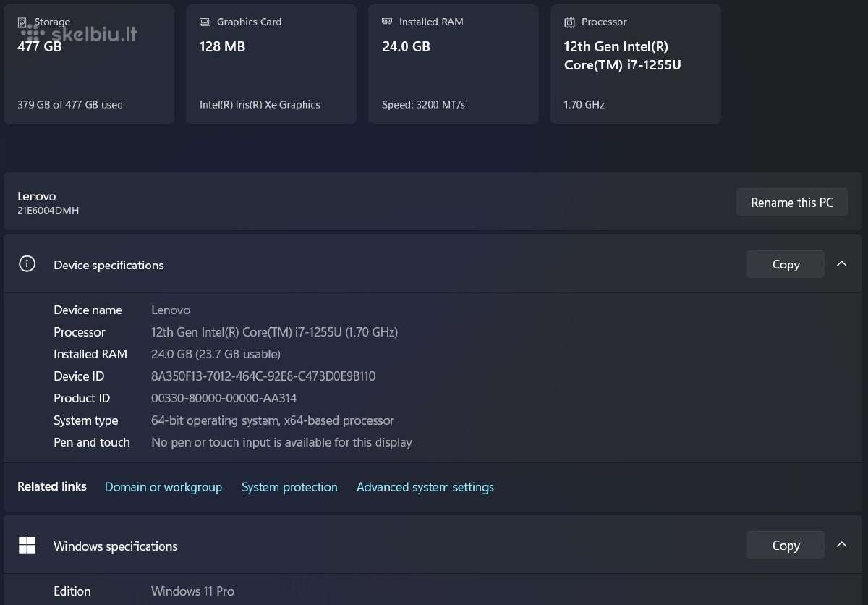Click the model number 21E6004DMH

pyautogui.click(x=48, y=211)
